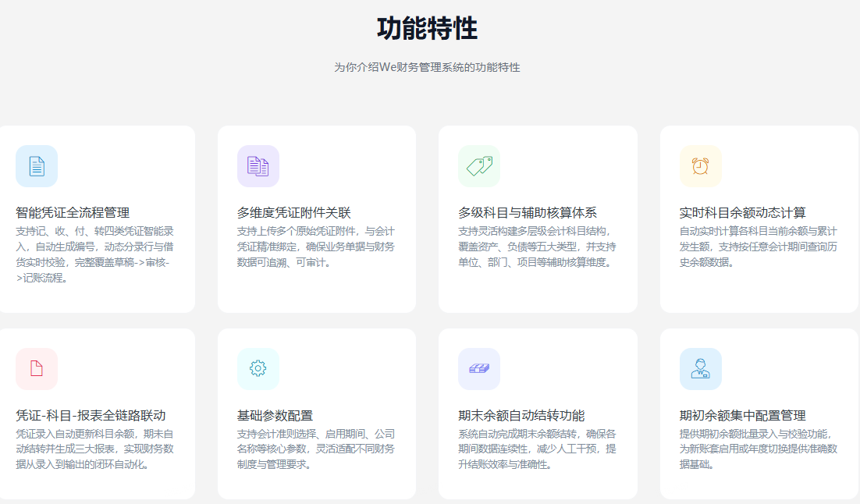This screenshot has width=860, height=504.
Task: Open the 多级科目与辅助核算体系 title
Action: click(x=528, y=212)
